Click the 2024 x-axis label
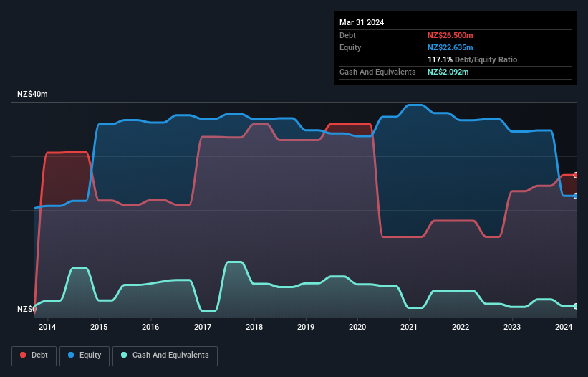This screenshot has height=377, width=588. 564,327
